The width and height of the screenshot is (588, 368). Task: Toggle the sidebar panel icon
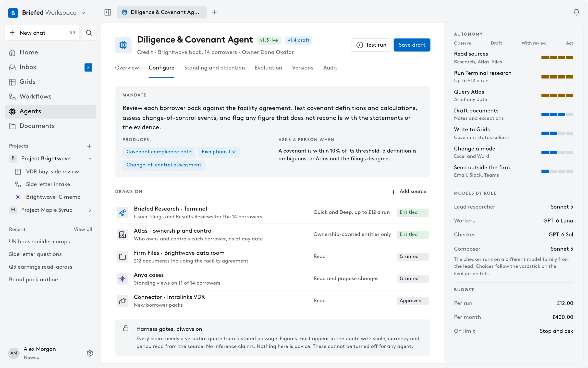point(108,12)
